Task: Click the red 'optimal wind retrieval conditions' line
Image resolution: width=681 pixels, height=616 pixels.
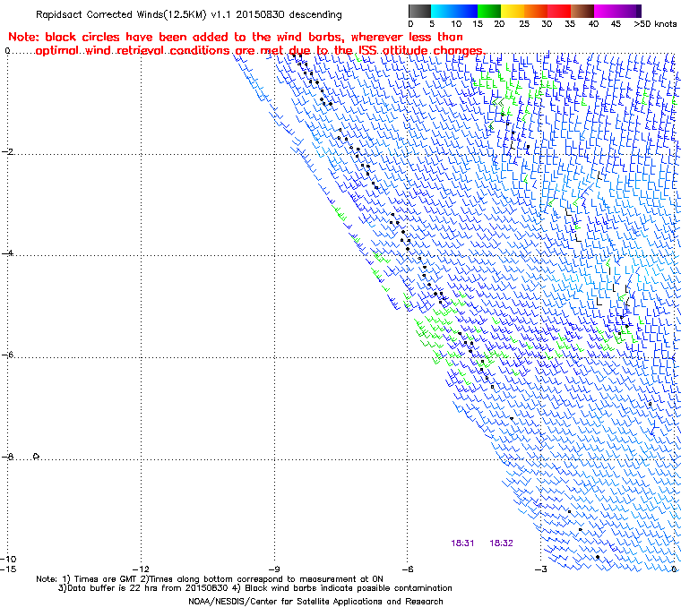Action: (x=260, y=50)
